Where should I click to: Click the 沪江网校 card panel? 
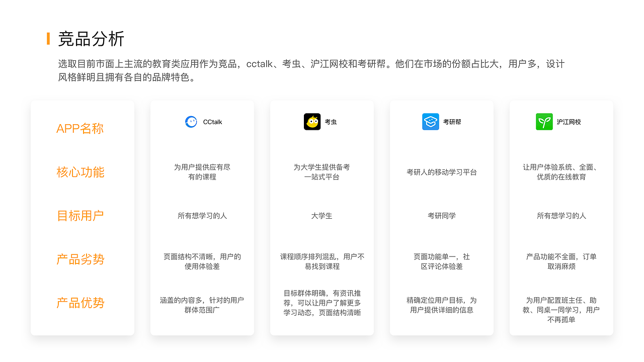561,217
